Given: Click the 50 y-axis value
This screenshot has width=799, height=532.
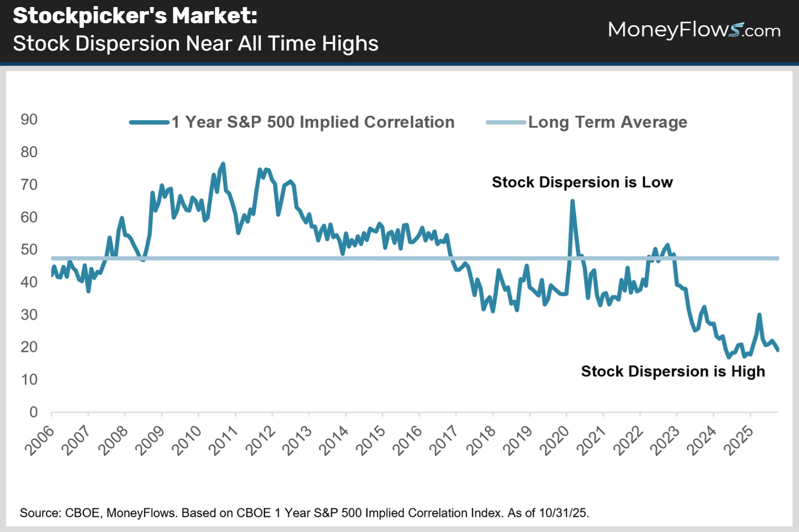Looking at the screenshot, I should [29, 250].
